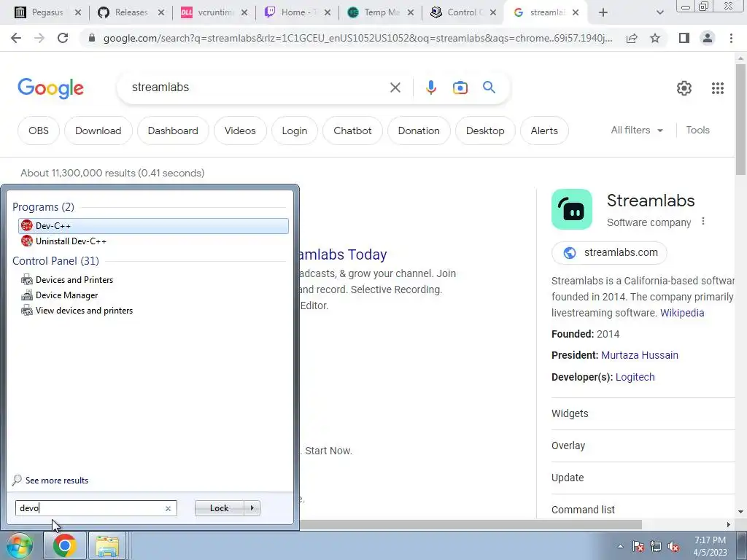Image resolution: width=747 pixels, height=560 pixels.
Task: Click the Tools button
Action: (697, 130)
